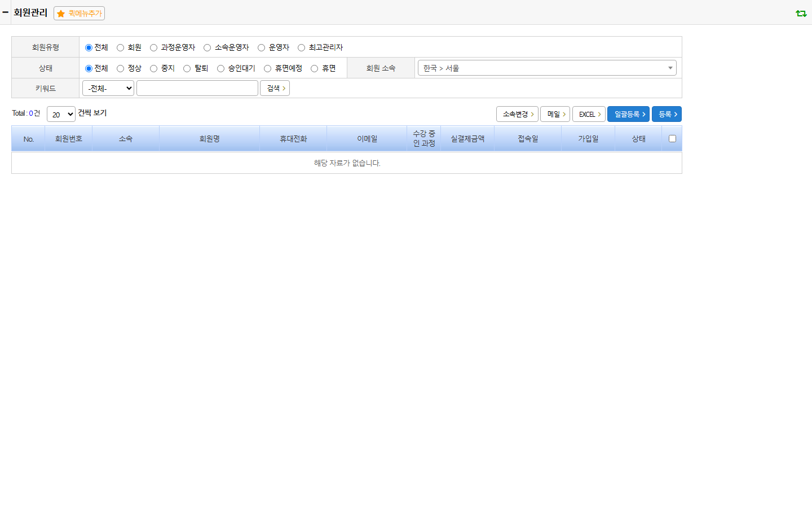The width and height of the screenshot is (812, 508).
Task: Click the 접속일 column header
Action: pyautogui.click(x=528, y=139)
